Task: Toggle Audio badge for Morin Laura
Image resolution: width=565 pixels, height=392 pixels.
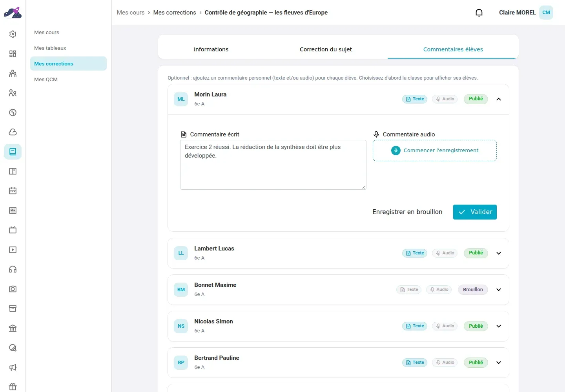Action: click(445, 99)
